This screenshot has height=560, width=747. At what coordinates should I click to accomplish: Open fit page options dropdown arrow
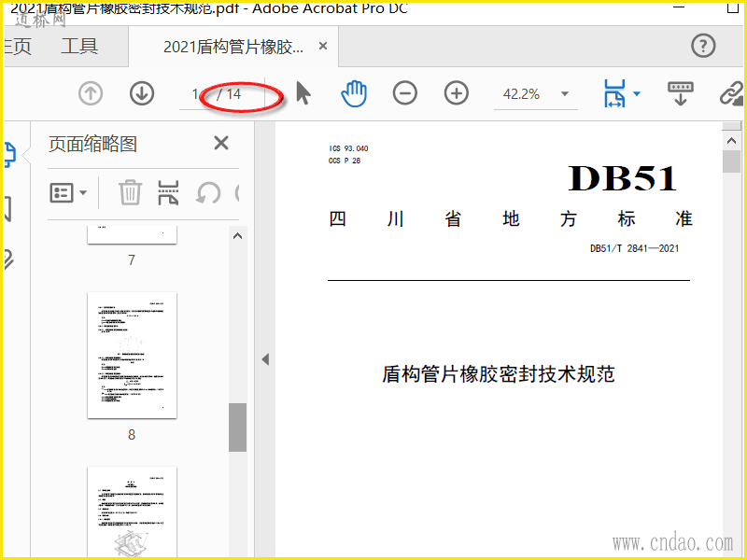tap(637, 94)
